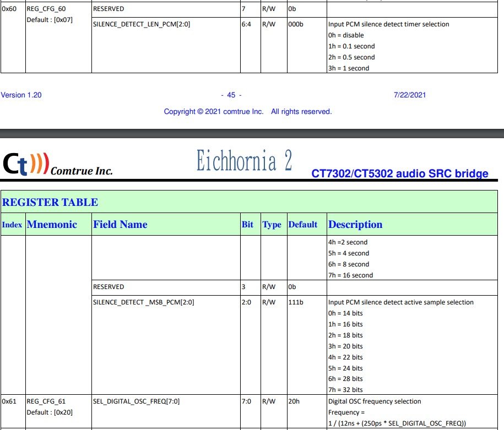Image resolution: width=504 pixels, height=430 pixels.
Task: Click the '1 / (12ns + (250ps * SEL_DIGITAL_OSC_FREQ))' formula
Action: 397,423
